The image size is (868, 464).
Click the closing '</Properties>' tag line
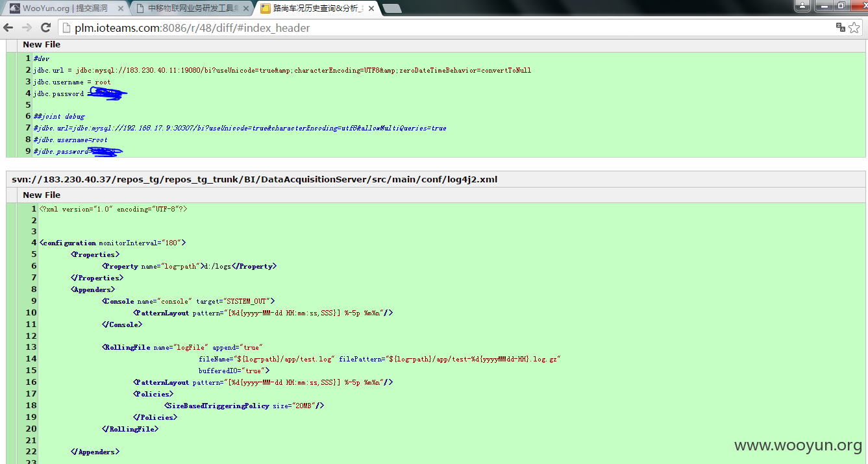[x=97, y=278]
